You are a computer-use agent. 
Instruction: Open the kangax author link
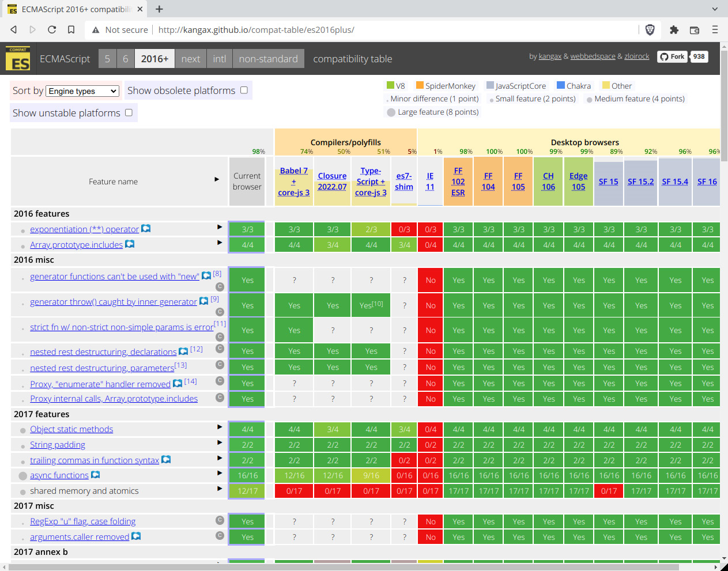coord(549,56)
